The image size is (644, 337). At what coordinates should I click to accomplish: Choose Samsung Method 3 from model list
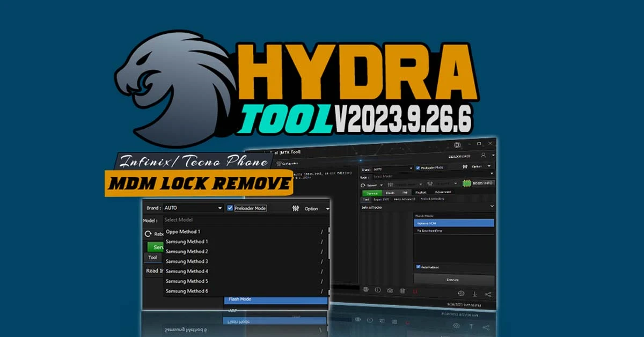click(244, 261)
